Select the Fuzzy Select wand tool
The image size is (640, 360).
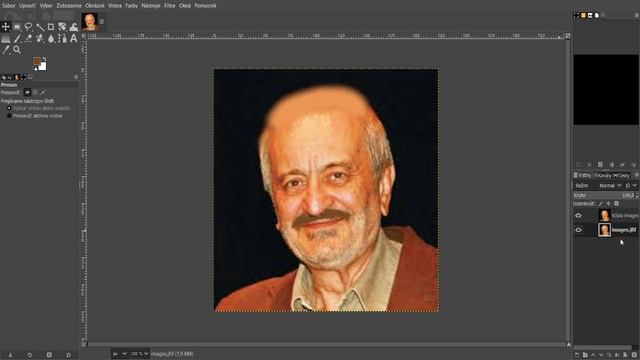click(40, 27)
